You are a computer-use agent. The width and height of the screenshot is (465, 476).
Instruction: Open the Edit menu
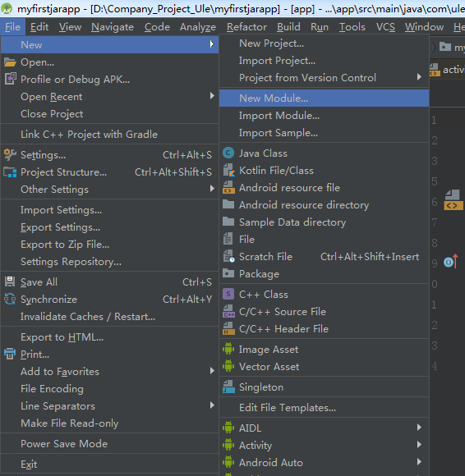pyautogui.click(x=39, y=27)
